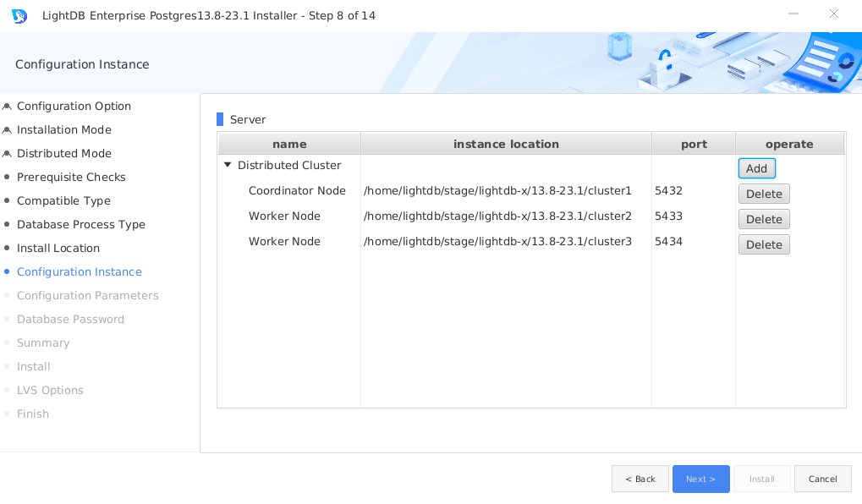Open the Compatible Type step

pos(63,200)
